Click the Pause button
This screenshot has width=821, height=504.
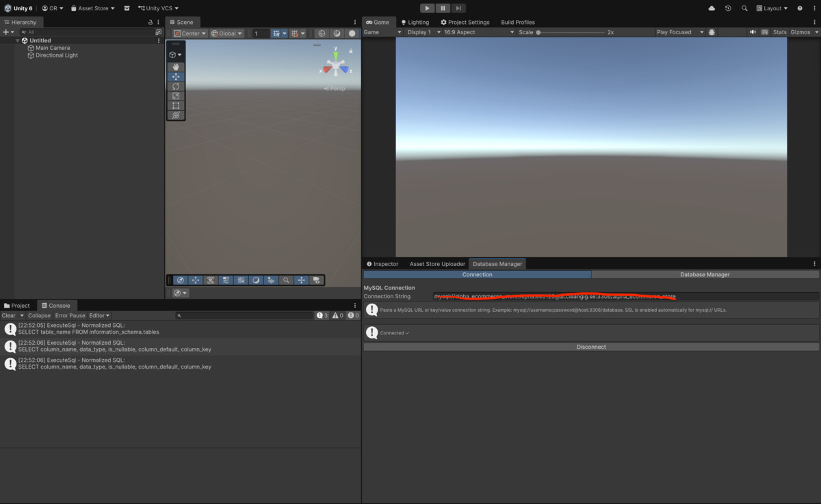coord(443,8)
